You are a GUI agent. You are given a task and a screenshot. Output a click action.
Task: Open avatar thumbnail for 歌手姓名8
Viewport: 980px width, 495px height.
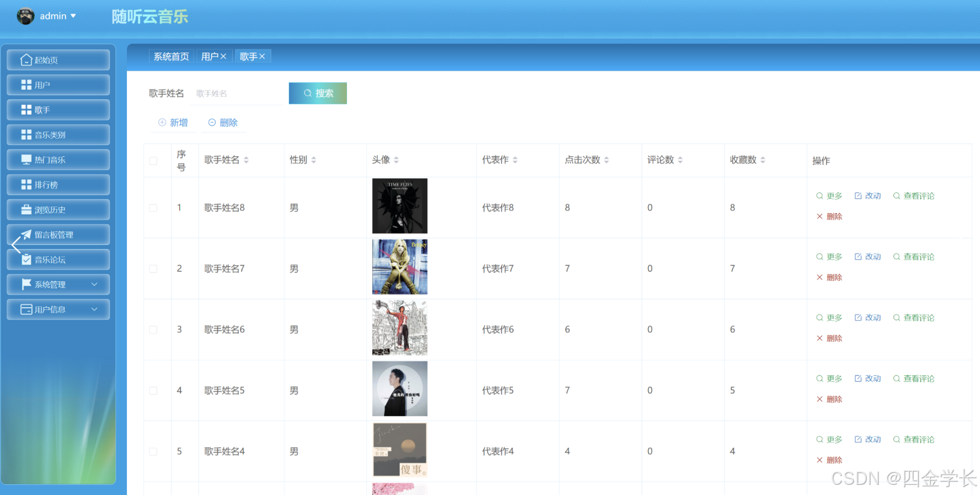pyautogui.click(x=400, y=206)
